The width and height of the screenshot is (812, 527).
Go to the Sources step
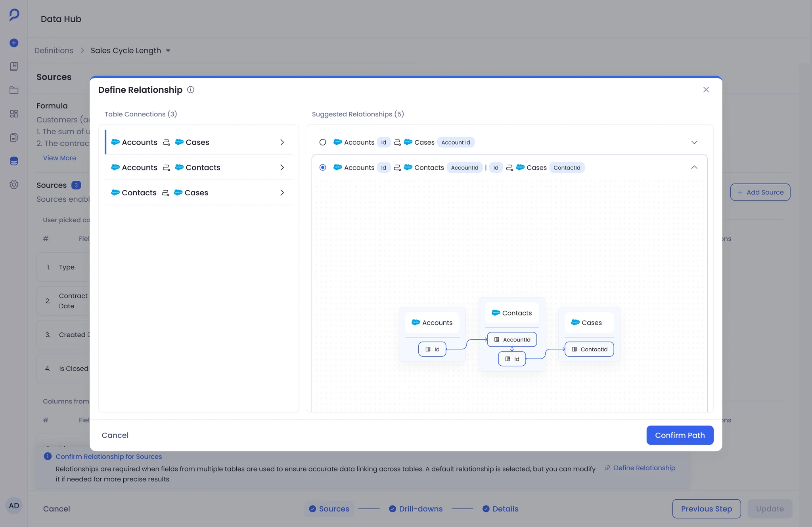329,509
